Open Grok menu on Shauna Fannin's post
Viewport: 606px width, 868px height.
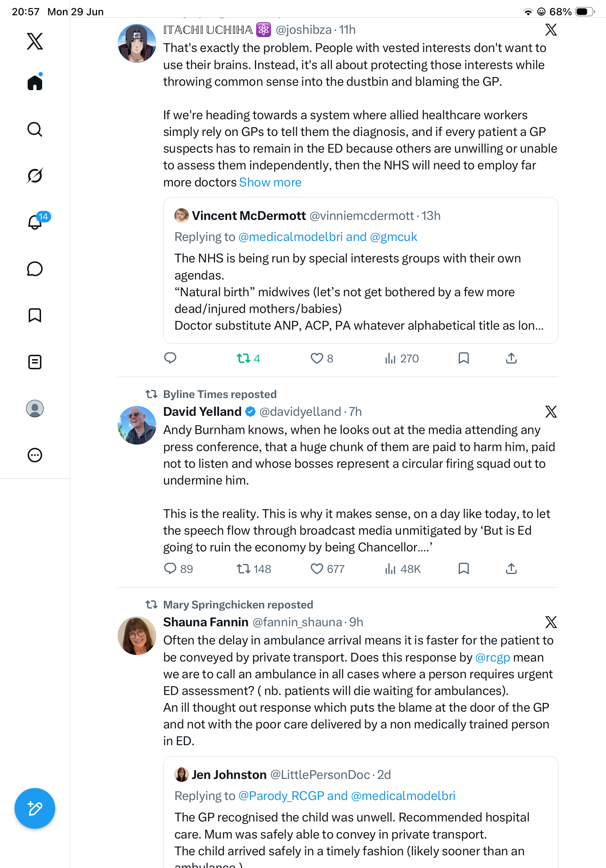coord(551,622)
